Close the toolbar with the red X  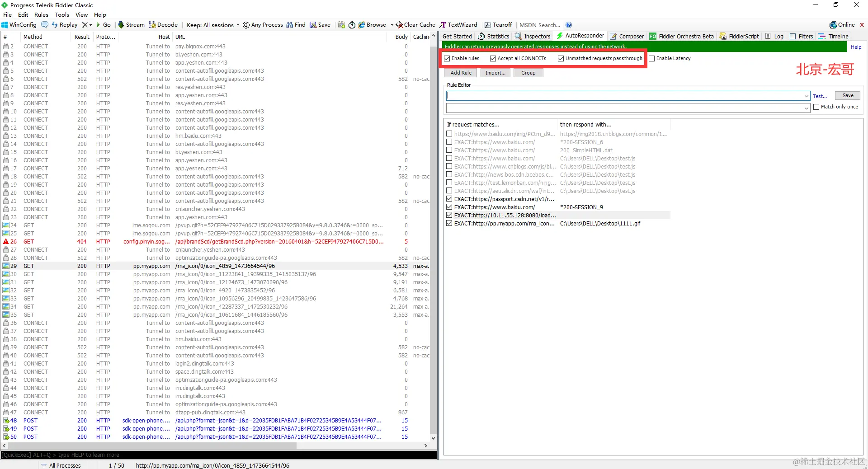coord(862,25)
